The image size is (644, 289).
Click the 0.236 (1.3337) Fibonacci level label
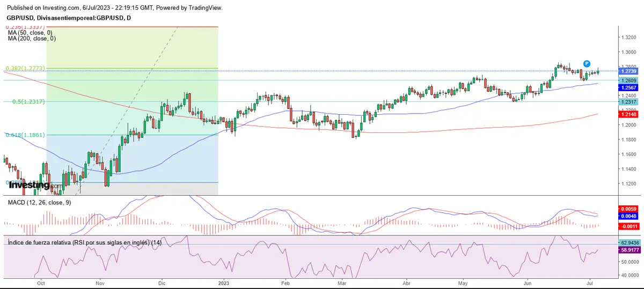[25, 27]
